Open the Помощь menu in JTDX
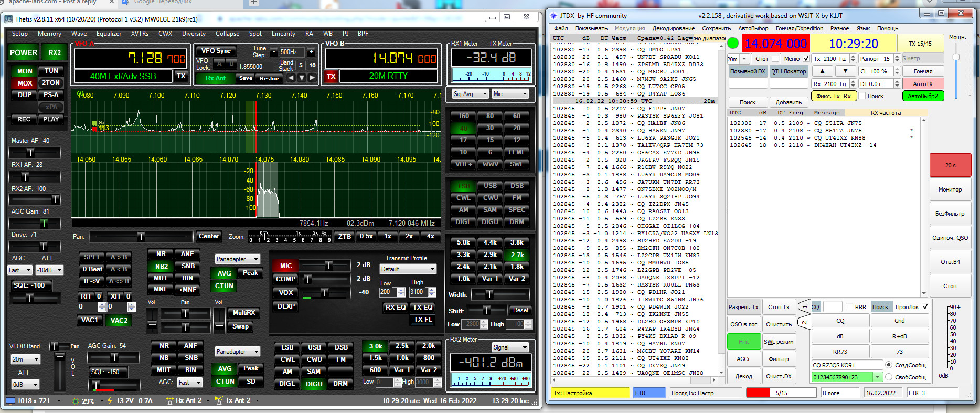The image size is (980, 413). click(888, 28)
